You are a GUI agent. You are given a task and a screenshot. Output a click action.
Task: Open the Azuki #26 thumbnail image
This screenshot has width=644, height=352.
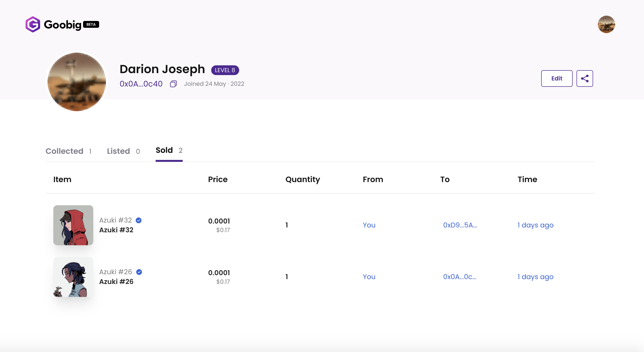[x=73, y=277]
